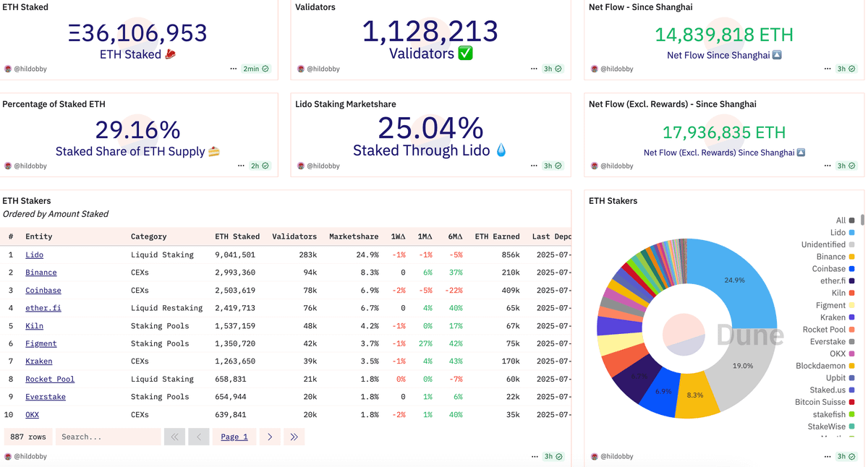This screenshot has width=868, height=467.
Task: Open the Coinbase entity link
Action: (43, 290)
